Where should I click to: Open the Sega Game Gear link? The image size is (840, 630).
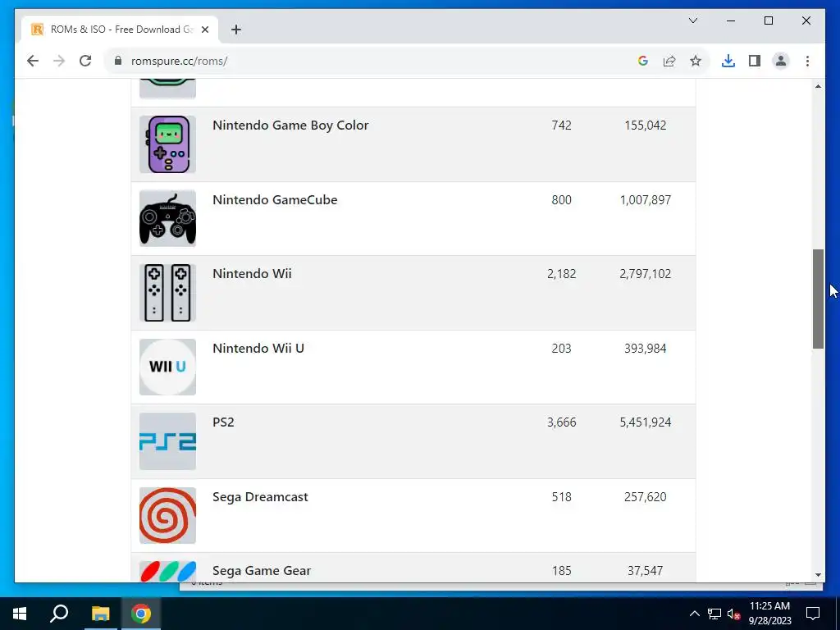(262, 571)
